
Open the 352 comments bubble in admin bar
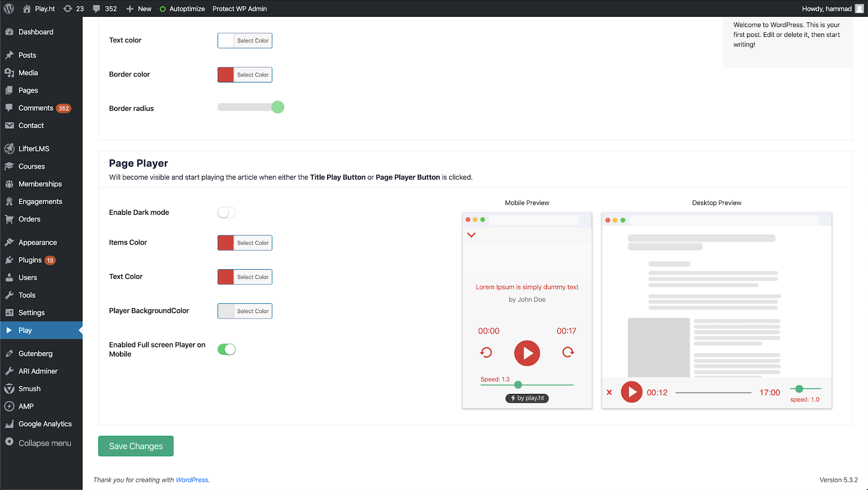coord(105,9)
